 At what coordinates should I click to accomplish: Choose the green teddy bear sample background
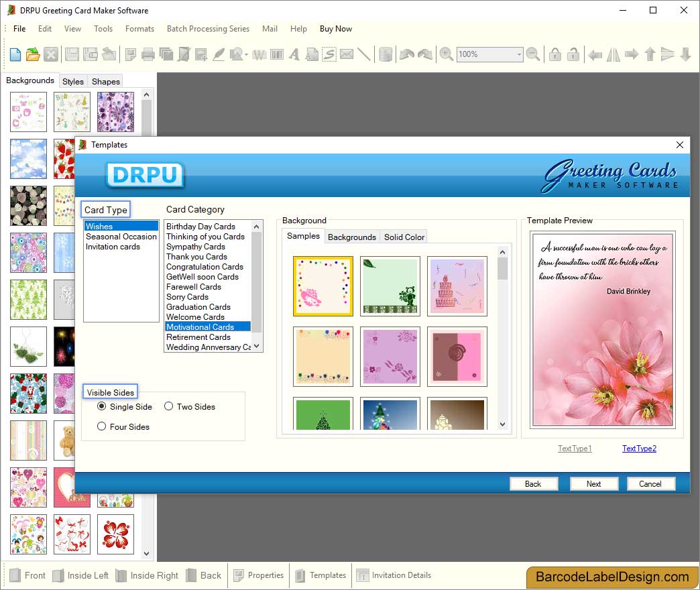coord(390,286)
